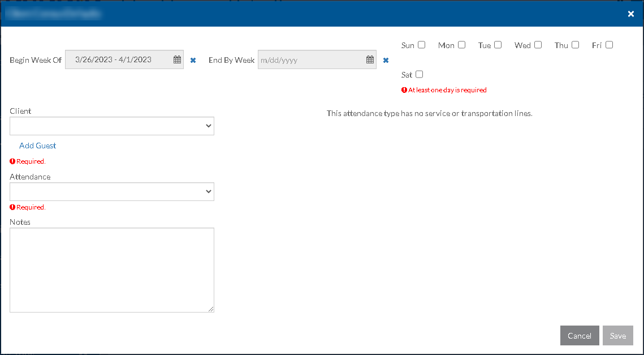The width and height of the screenshot is (644, 355).
Task: Close the dialog with the X icon
Action: click(x=631, y=14)
